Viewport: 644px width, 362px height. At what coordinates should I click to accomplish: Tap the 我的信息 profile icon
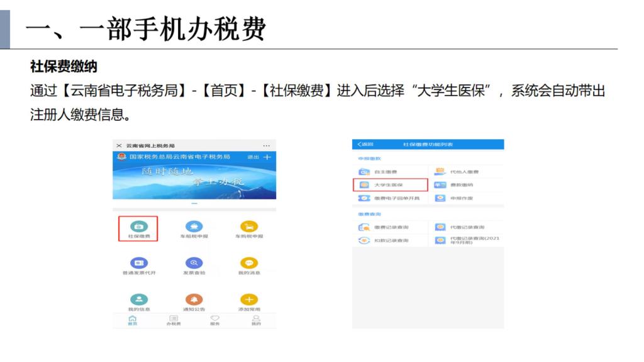[138, 300]
